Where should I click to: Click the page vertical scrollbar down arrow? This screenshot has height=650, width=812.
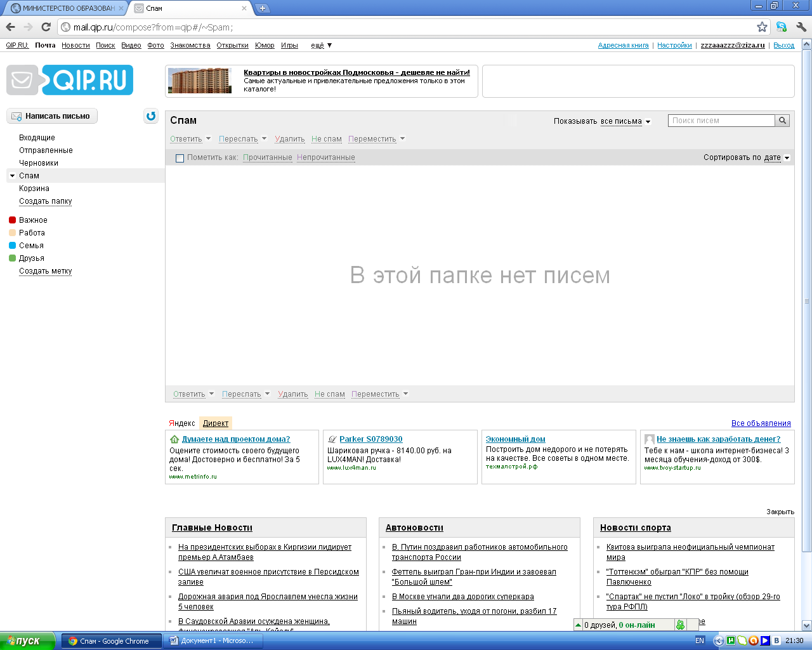(807, 626)
